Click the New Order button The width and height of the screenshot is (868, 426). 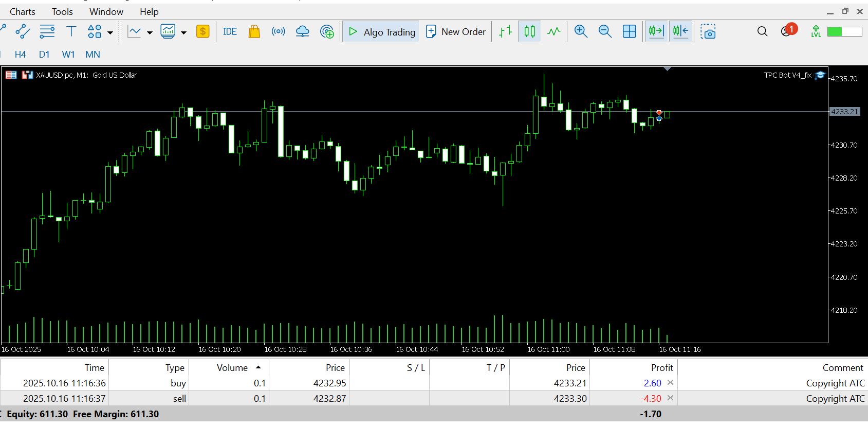point(456,32)
